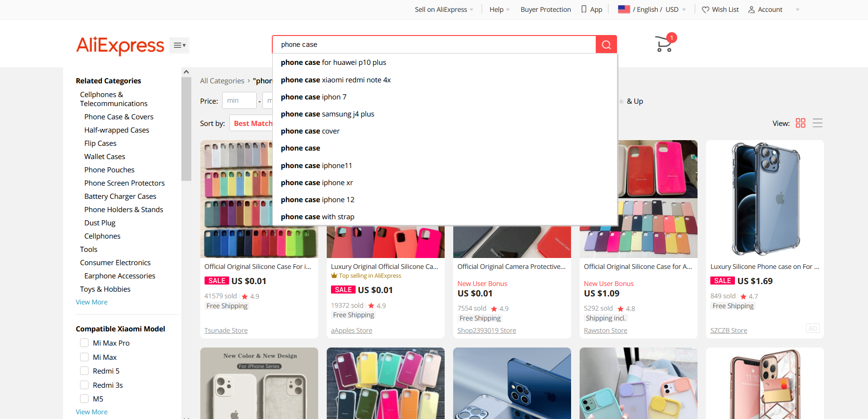Select suggestion 'phone case iphone11'

point(445,166)
